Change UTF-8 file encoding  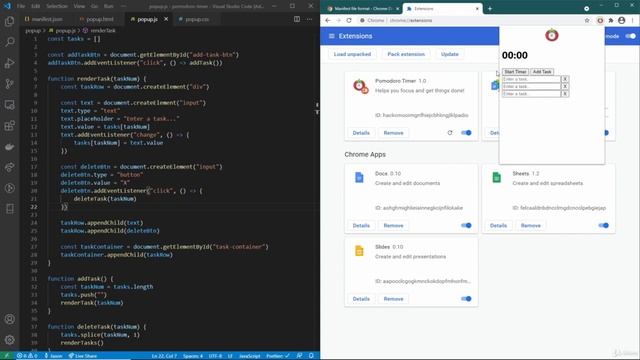point(215,356)
